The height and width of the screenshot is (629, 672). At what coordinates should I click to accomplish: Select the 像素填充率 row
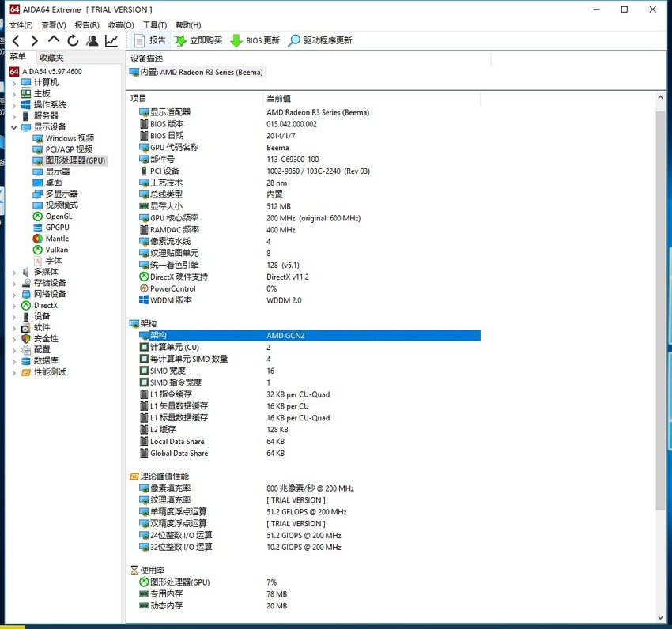(309, 488)
